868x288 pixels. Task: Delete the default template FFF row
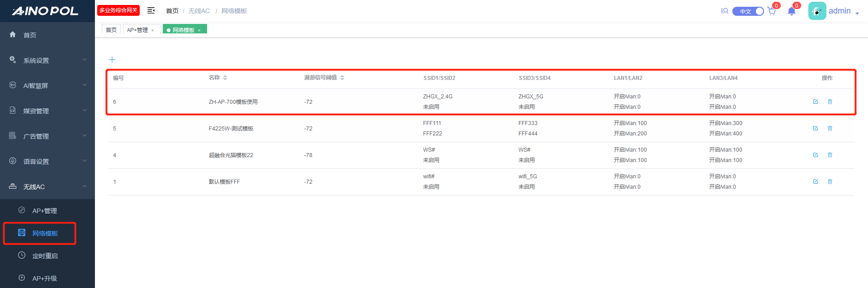(x=830, y=181)
